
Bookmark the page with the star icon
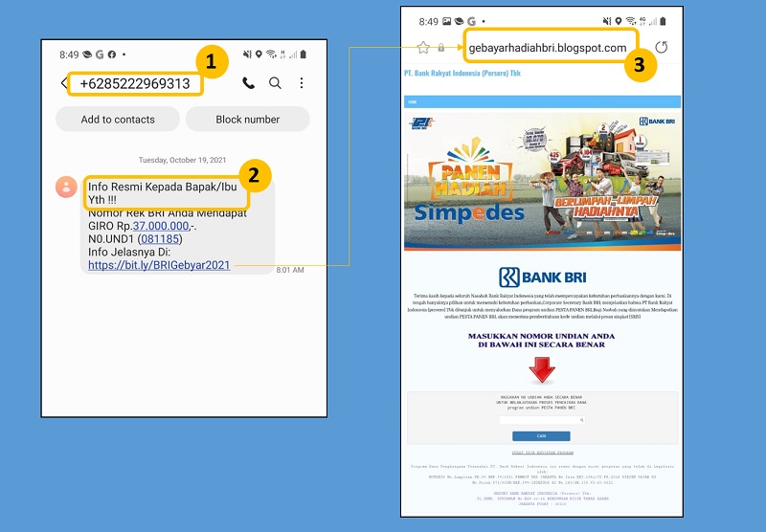423,47
